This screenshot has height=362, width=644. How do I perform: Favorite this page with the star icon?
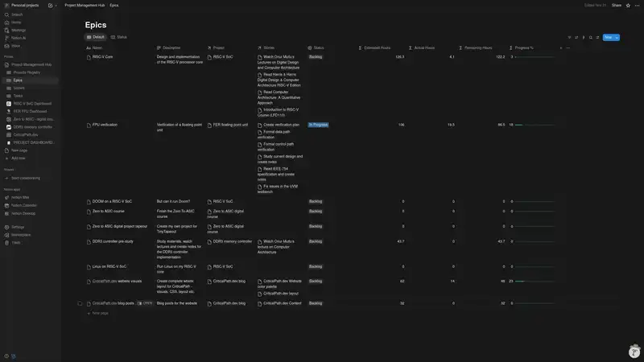click(628, 6)
